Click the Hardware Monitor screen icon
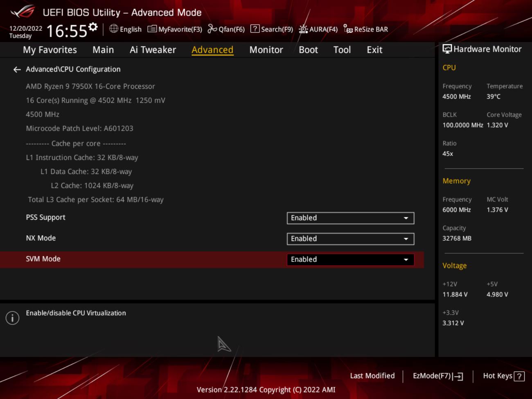This screenshot has width=532, height=399. 447,49
